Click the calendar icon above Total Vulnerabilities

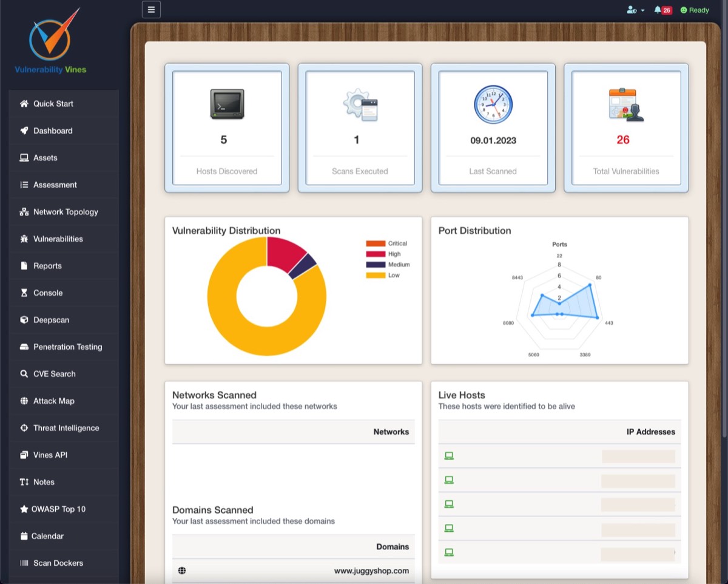tap(626, 104)
